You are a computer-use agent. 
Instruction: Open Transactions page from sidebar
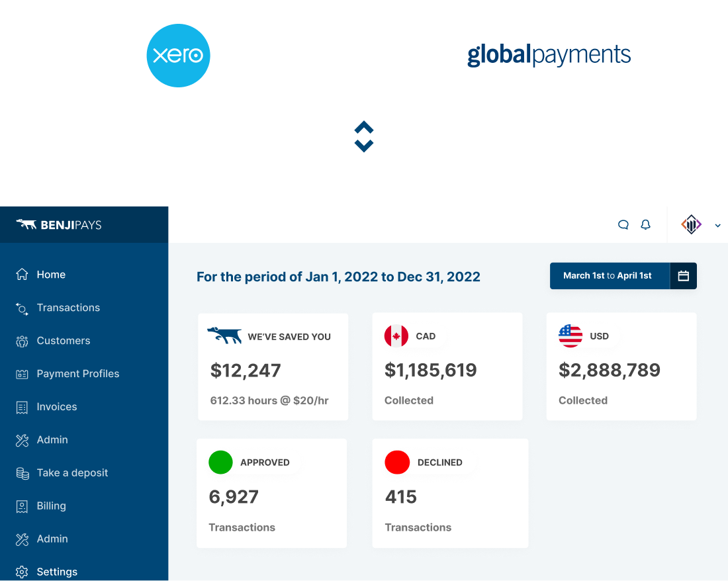[68, 308]
